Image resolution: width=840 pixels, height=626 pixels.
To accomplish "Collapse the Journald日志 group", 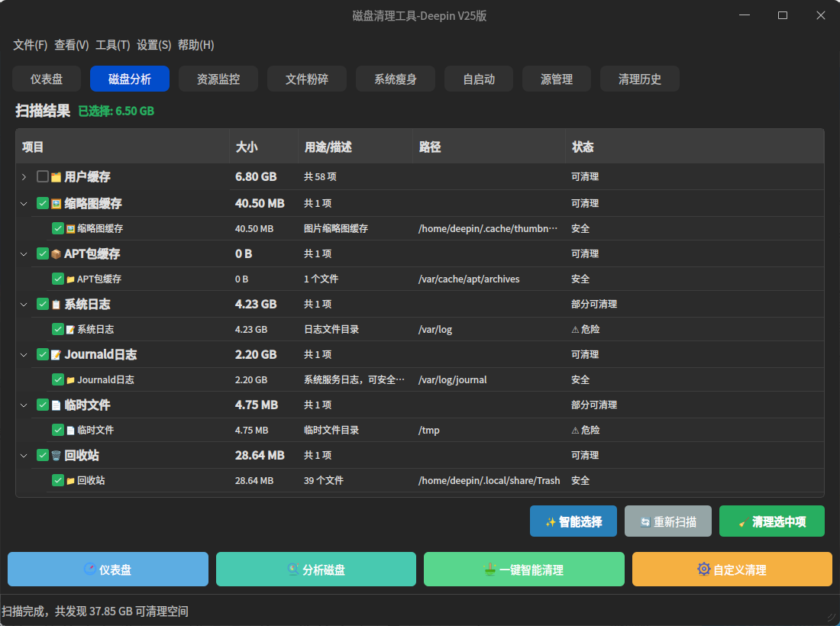I will [24, 354].
